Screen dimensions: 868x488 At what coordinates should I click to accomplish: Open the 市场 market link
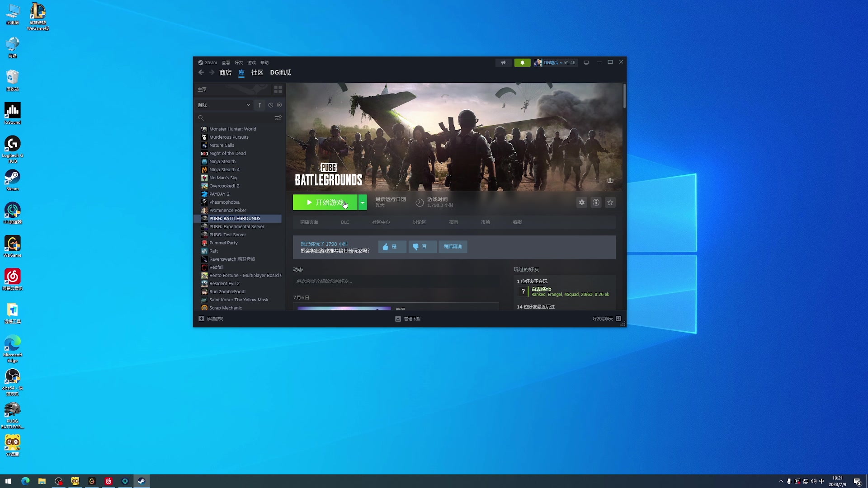point(486,222)
